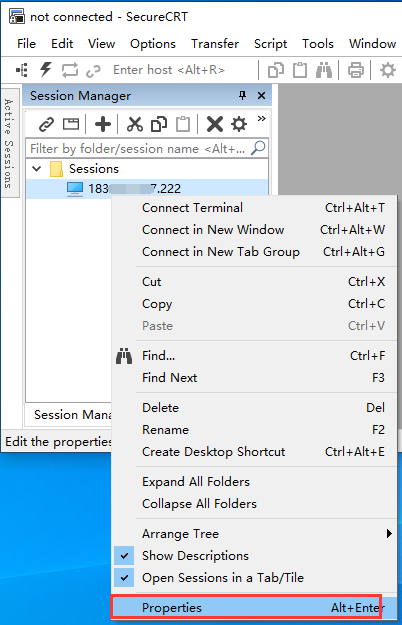Select Copy in the context menu

point(254,304)
